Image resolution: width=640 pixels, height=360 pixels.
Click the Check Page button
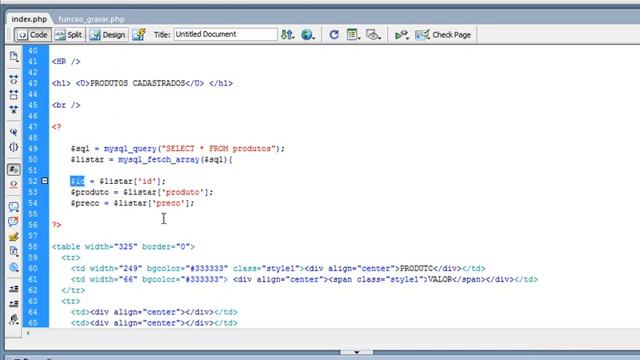pos(443,35)
